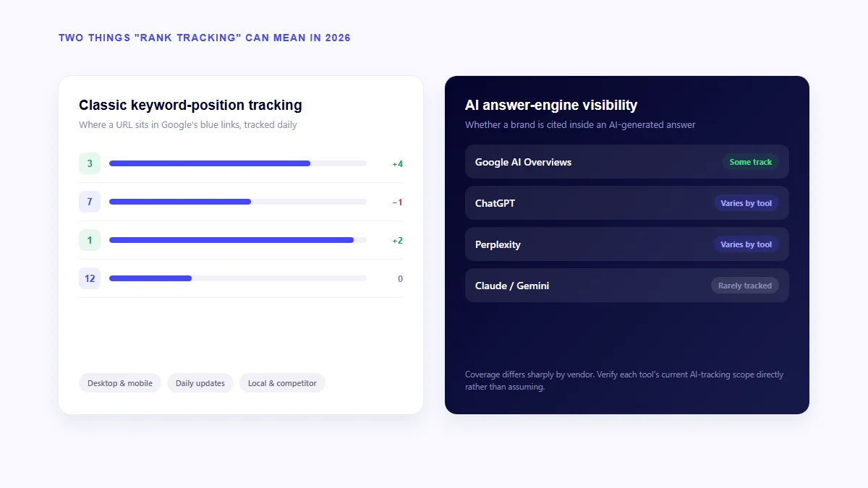868x488 pixels.
Task: Click the Google AI Overviews label
Action: point(523,162)
